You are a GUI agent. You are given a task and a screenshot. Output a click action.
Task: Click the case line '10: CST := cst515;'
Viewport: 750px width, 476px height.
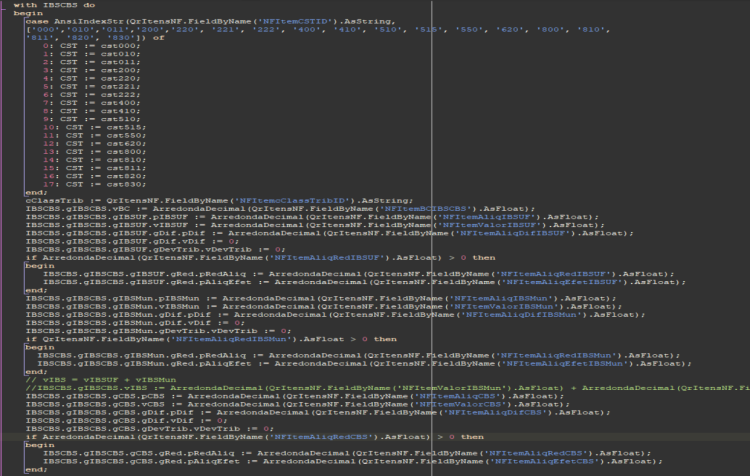point(94,127)
